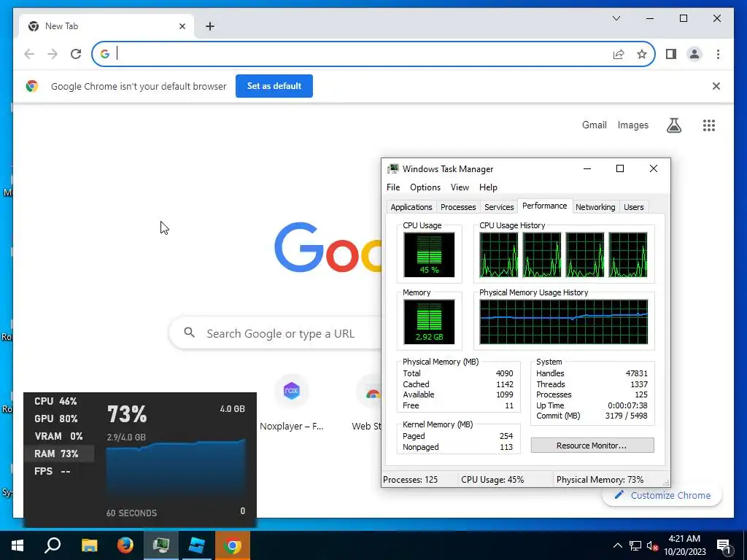Switch to the Networking tab
The width and height of the screenshot is (747, 560).
pyautogui.click(x=595, y=207)
